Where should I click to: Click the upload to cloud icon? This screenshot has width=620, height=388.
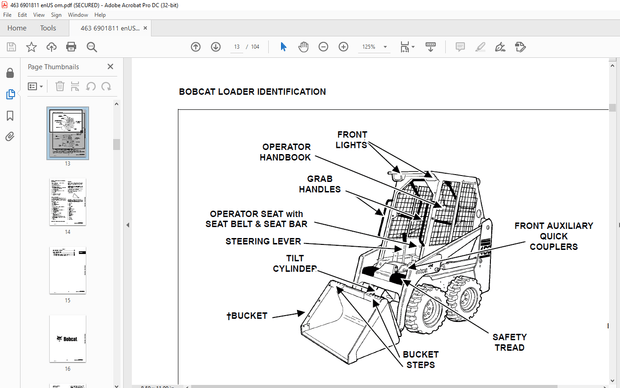point(51,47)
